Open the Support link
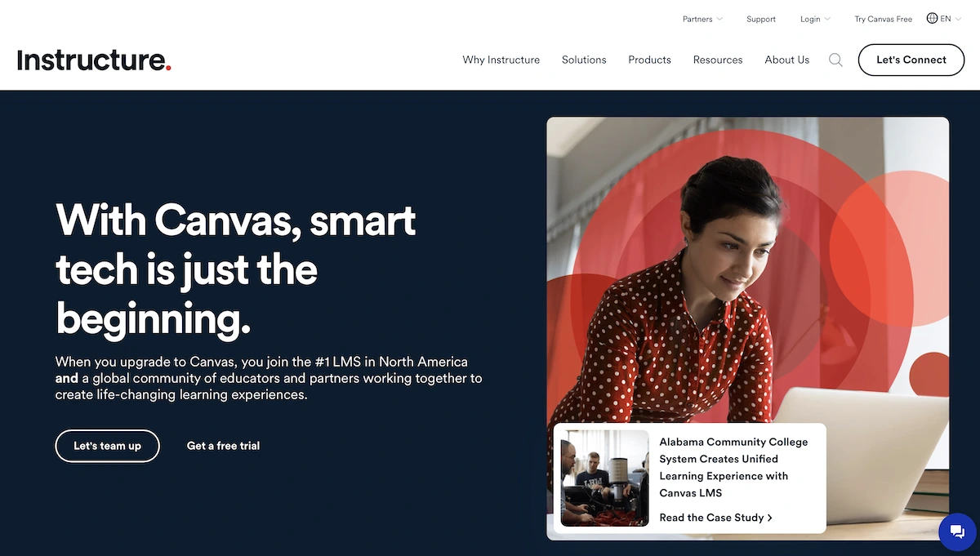 click(x=760, y=19)
